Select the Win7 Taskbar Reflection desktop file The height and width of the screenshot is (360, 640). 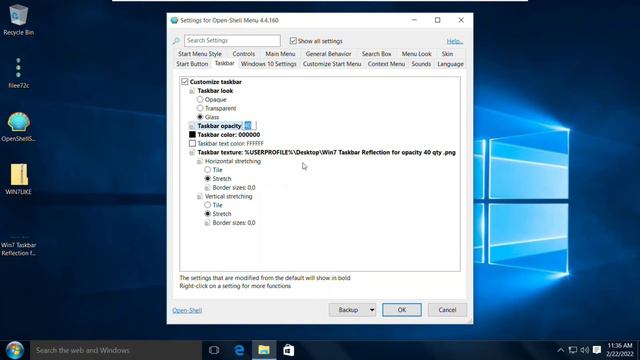coord(18,245)
